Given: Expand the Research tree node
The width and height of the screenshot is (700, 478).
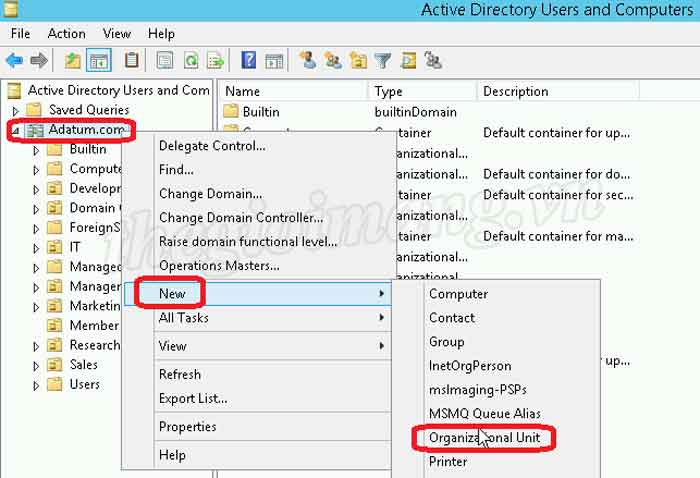Looking at the screenshot, I should (x=36, y=347).
